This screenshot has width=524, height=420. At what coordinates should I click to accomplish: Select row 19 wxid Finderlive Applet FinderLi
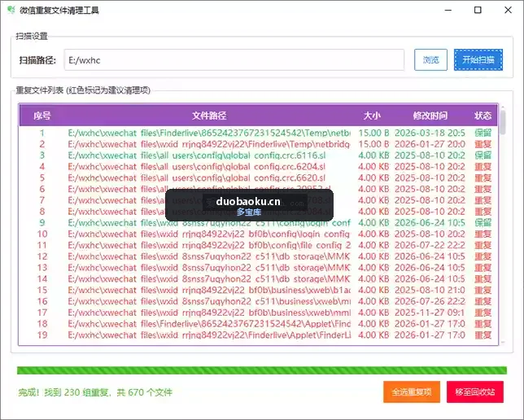pyautogui.click(x=258, y=335)
